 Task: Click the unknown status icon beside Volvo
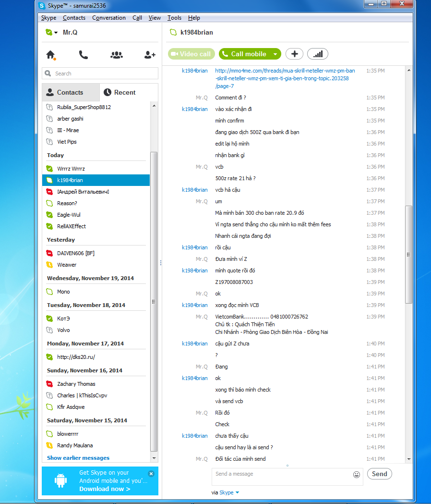click(49, 330)
